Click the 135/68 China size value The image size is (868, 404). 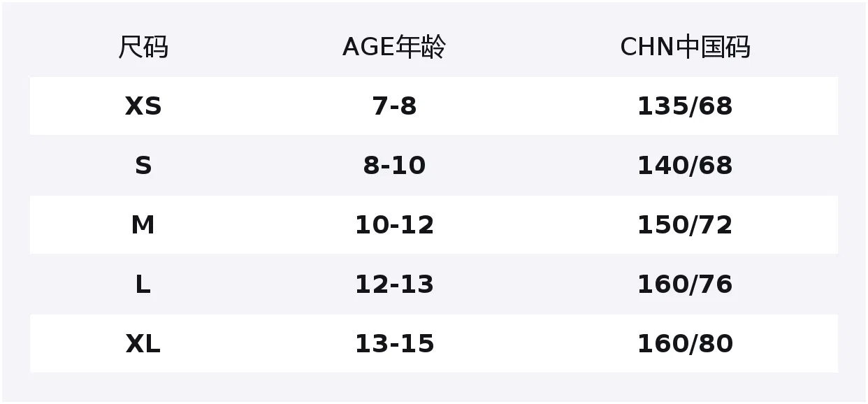[x=685, y=106]
